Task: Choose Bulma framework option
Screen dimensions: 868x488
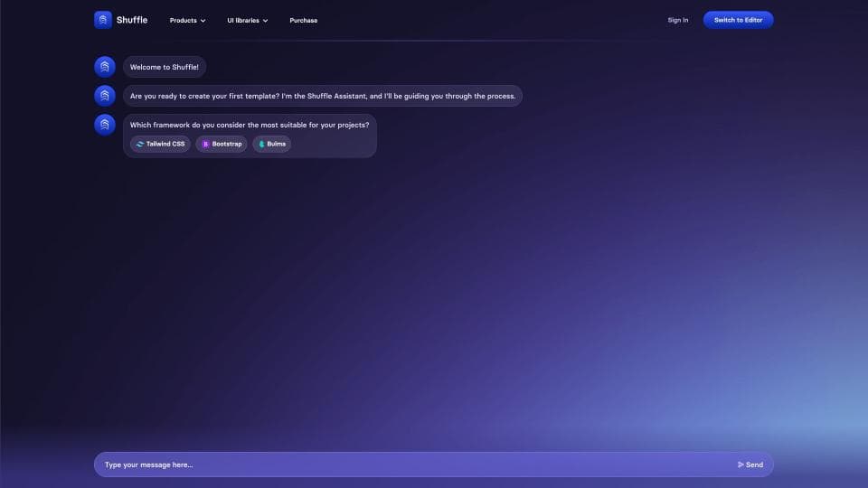Action: point(272,144)
